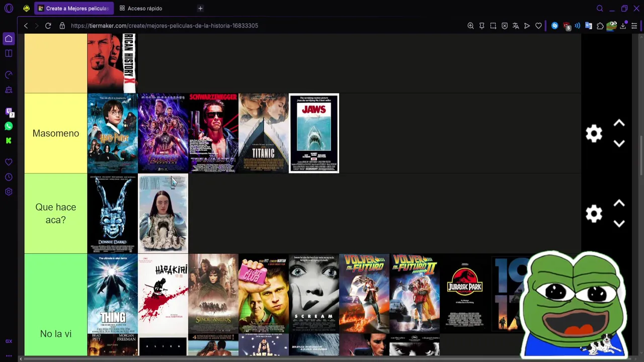Screen dimensions: 644x362
Task: Click the sidebar Home icon
Action: (9, 39)
